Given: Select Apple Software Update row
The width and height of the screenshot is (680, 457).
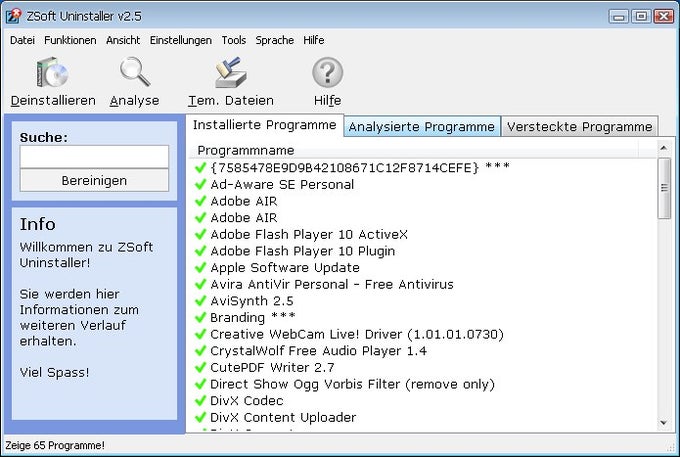Looking at the screenshot, I should click(x=423, y=268).
